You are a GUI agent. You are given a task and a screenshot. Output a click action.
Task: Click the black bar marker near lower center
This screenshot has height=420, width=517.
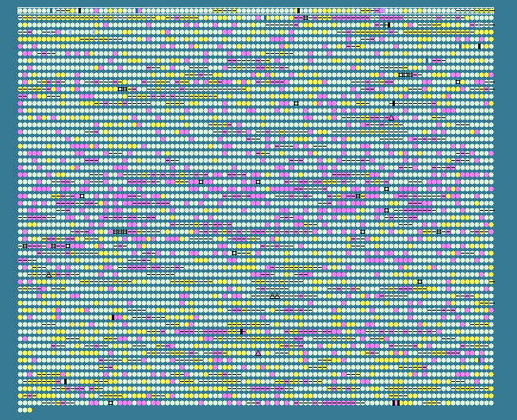(241, 331)
